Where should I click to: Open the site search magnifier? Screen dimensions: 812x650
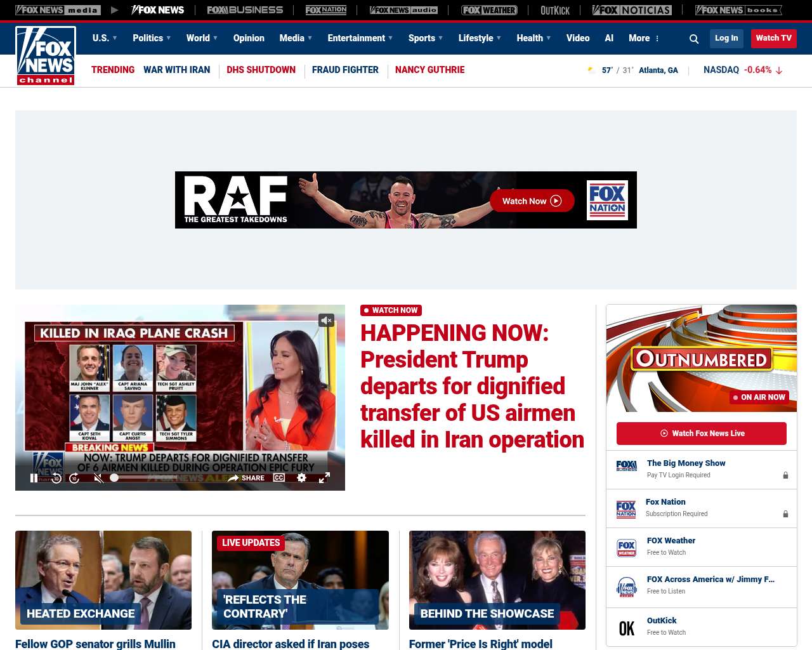coord(694,39)
